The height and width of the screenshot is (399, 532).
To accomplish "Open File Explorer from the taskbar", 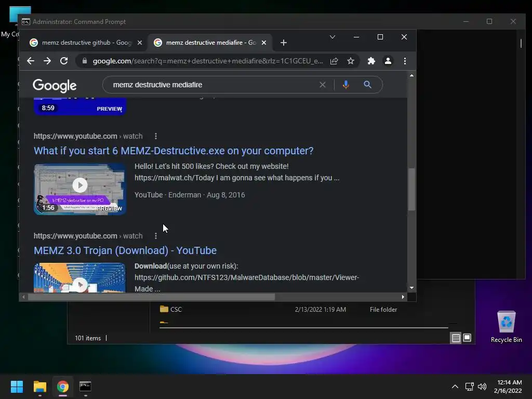I will point(39,387).
